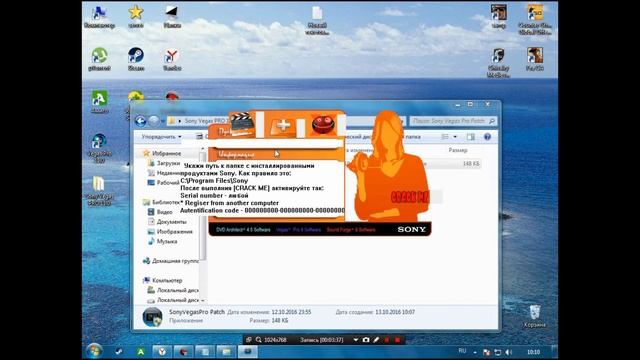
Task: Click the SonyVegasPro Patch icon in the details pane
Action: point(153,317)
